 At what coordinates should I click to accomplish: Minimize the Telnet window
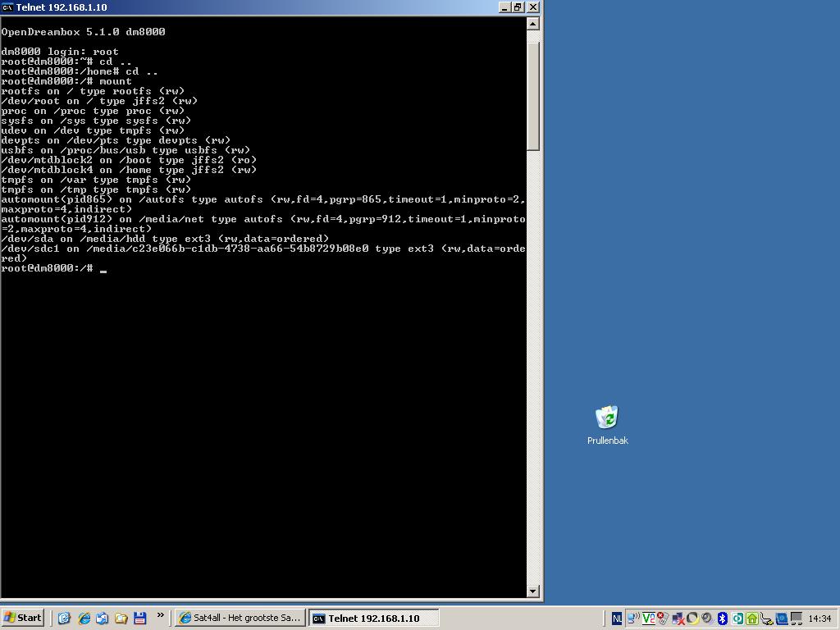(504, 7)
